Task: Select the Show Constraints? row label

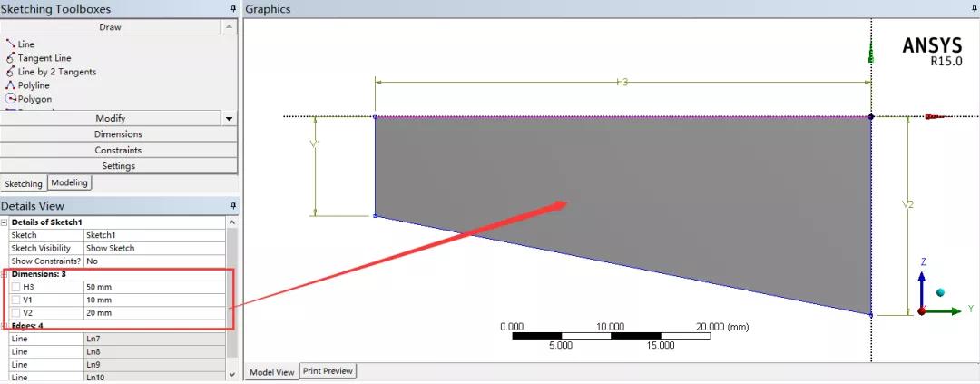Action: click(46, 261)
